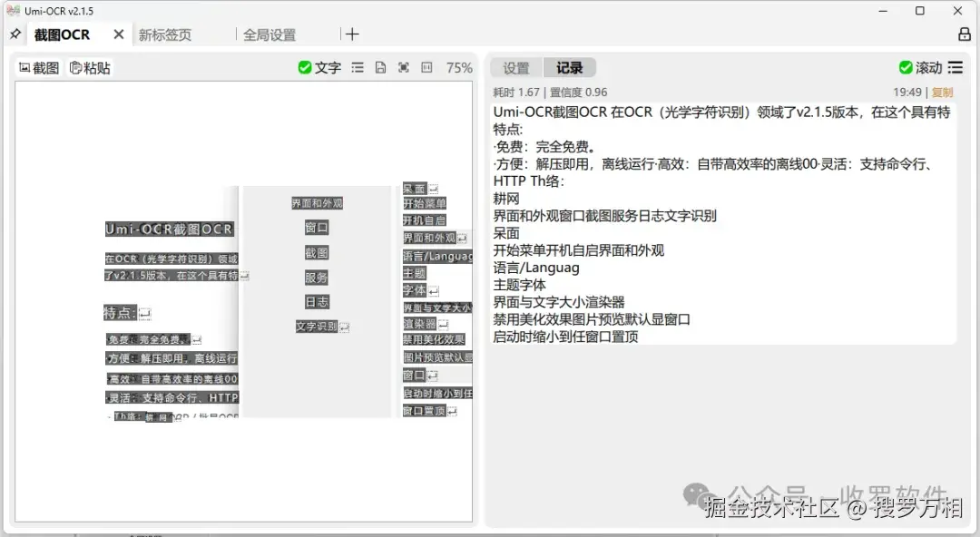This screenshot has width=980, height=537.
Task: Open the text post-processing list icon
Action: click(358, 66)
